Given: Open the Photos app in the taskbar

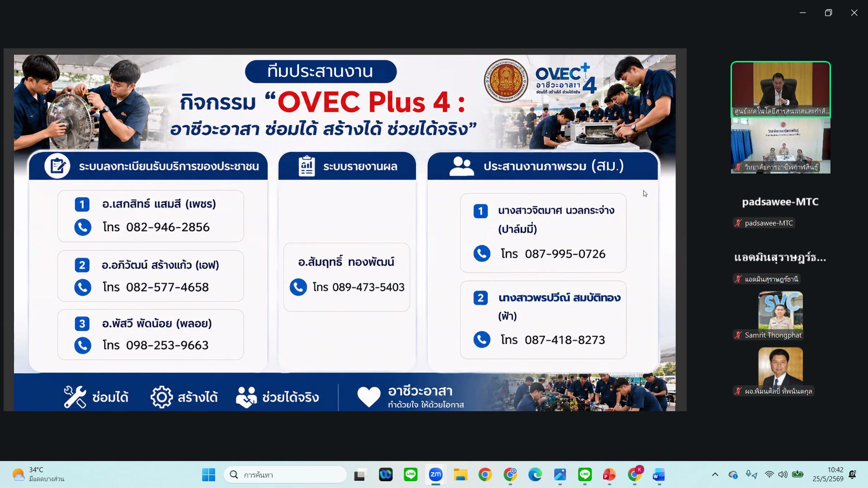Looking at the screenshot, I should 560,475.
